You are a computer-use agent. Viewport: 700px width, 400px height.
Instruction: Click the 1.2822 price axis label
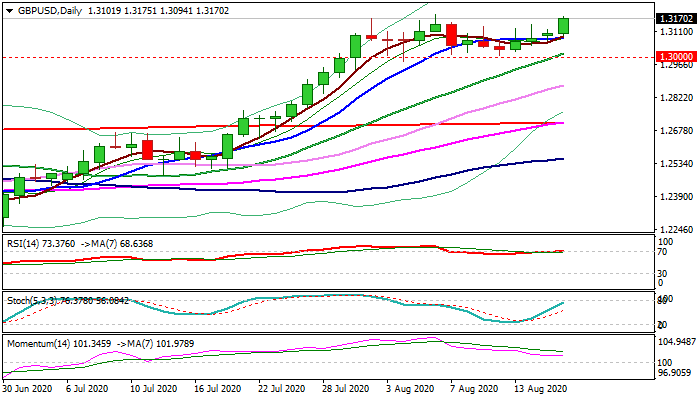point(674,98)
